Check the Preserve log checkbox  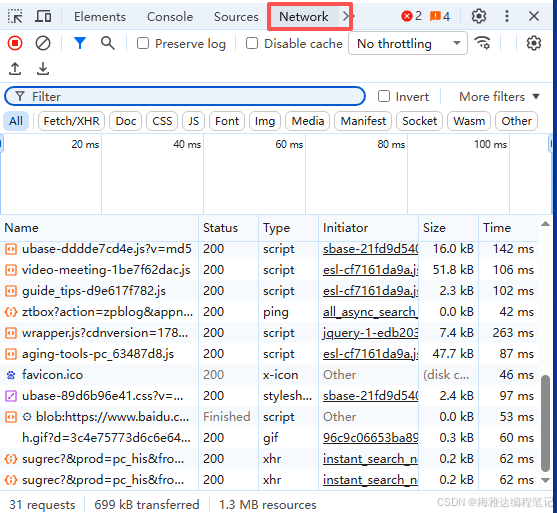143,43
